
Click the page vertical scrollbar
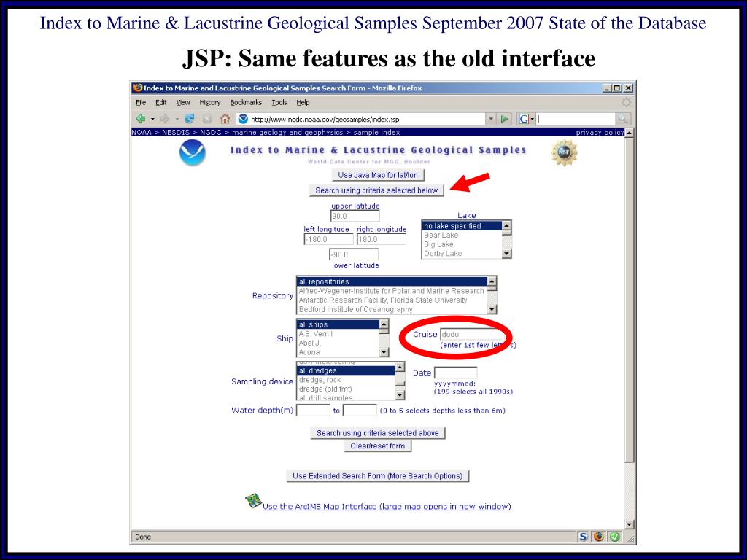[x=630, y=329]
